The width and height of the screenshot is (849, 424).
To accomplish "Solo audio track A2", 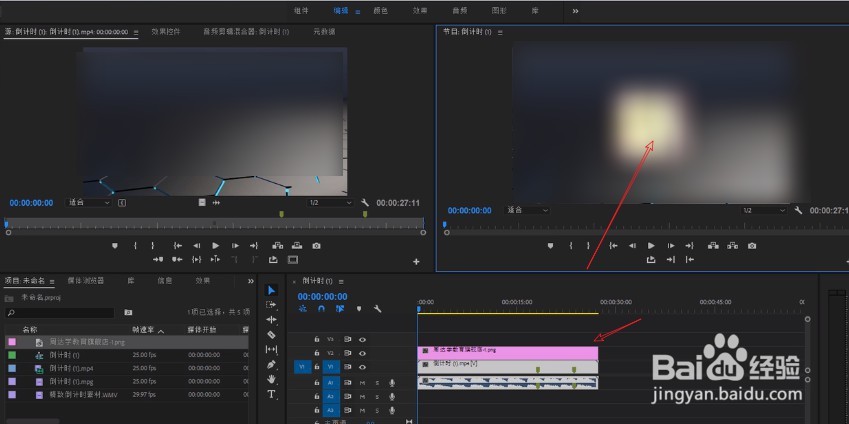I will click(x=377, y=397).
